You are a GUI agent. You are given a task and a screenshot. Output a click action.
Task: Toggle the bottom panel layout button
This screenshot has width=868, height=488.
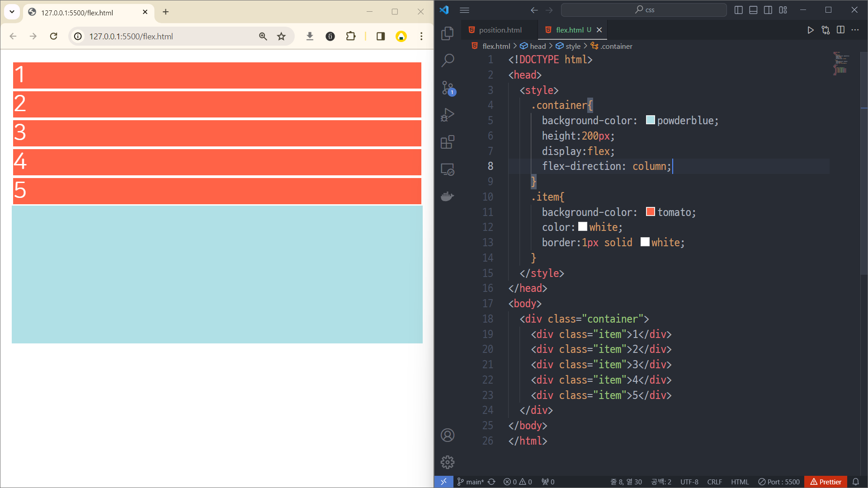753,10
